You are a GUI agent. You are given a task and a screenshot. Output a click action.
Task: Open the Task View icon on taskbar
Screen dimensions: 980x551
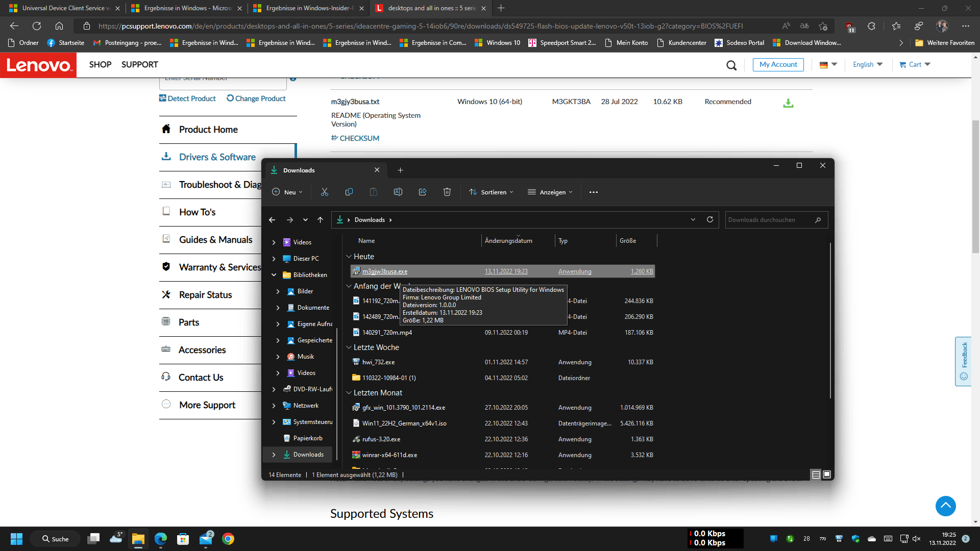click(x=93, y=539)
